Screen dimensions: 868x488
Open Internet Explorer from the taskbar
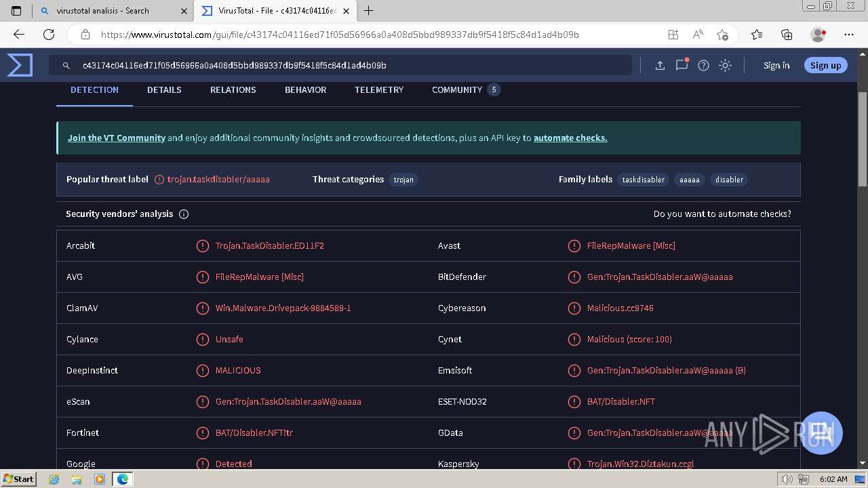pyautogui.click(x=54, y=479)
